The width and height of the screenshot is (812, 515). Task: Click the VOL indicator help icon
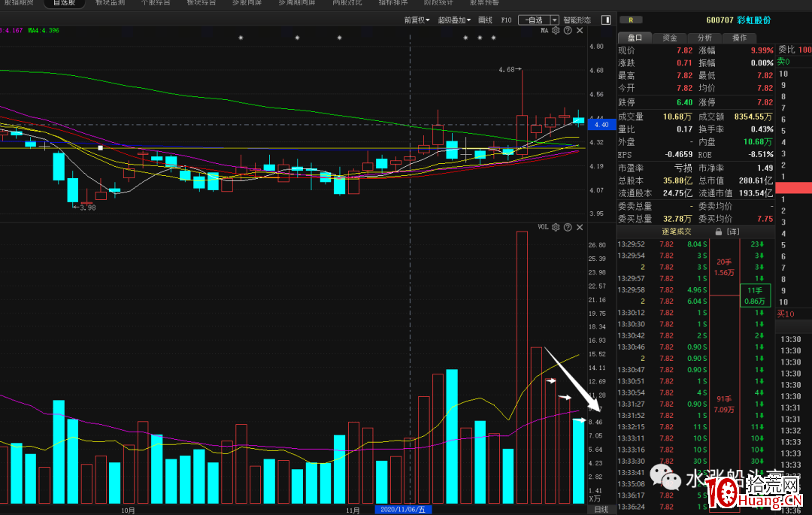(568, 227)
